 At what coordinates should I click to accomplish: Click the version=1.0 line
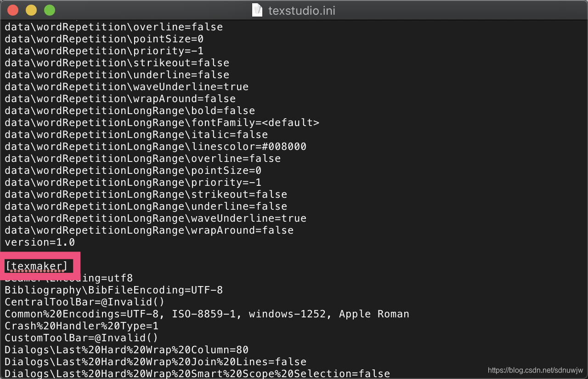(40, 242)
